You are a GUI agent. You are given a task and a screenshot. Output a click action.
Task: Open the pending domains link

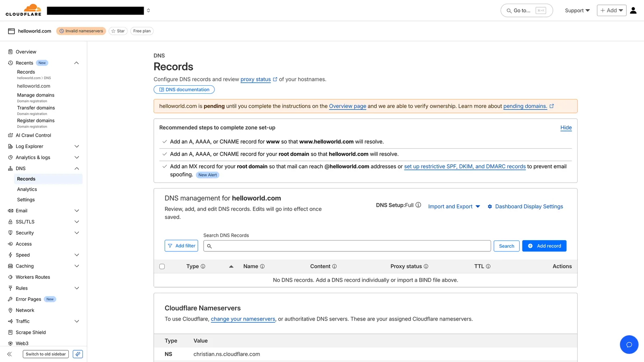tap(525, 106)
